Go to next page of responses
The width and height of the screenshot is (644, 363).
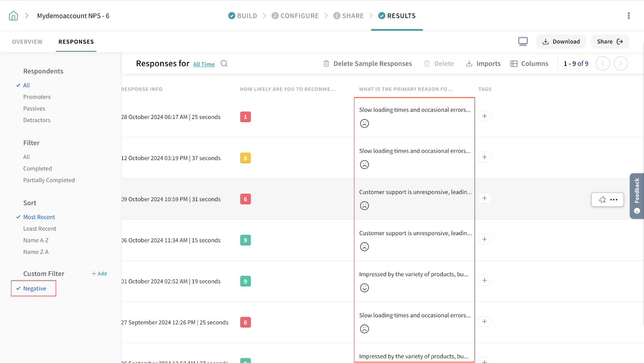[620, 64]
